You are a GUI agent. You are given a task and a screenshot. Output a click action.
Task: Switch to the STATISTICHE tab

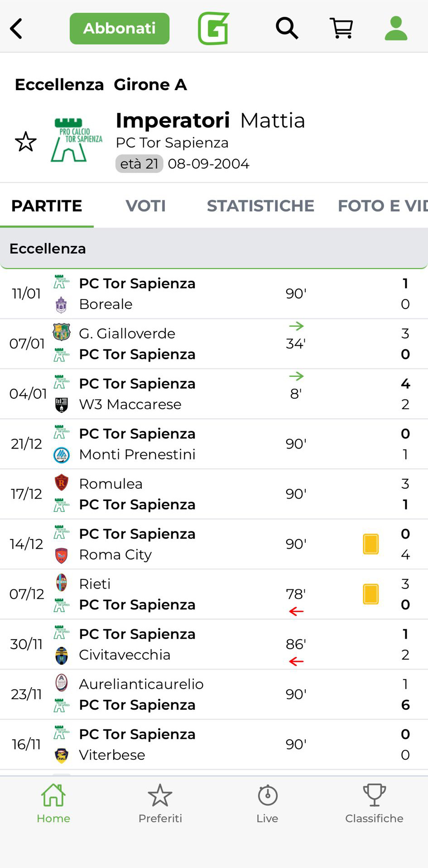click(x=260, y=206)
